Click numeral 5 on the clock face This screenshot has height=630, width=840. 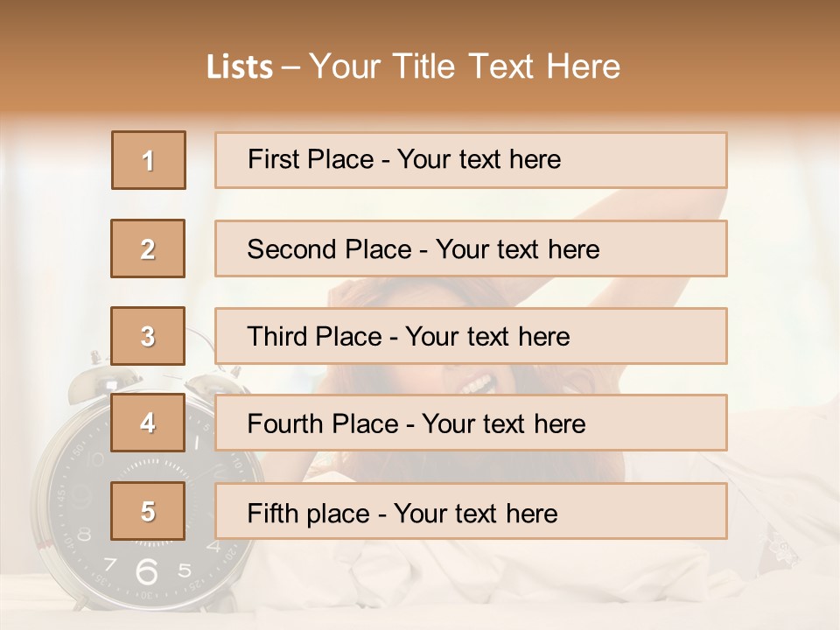[x=185, y=570]
